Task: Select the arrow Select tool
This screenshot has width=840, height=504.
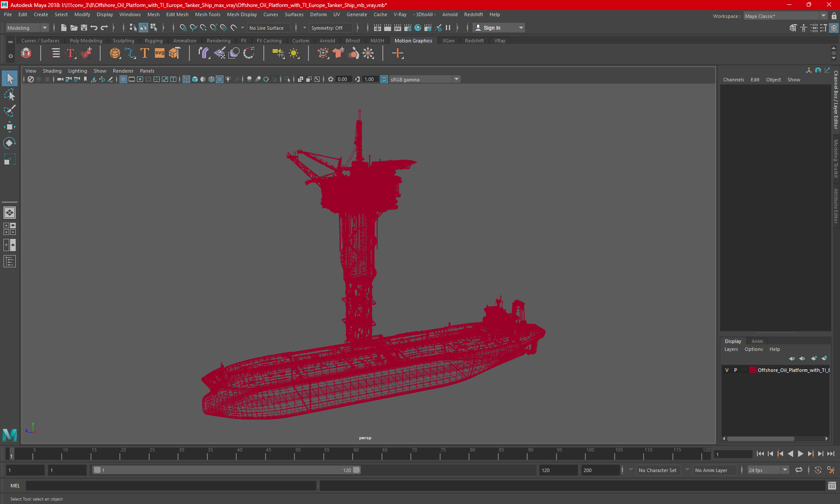Action: [10, 79]
